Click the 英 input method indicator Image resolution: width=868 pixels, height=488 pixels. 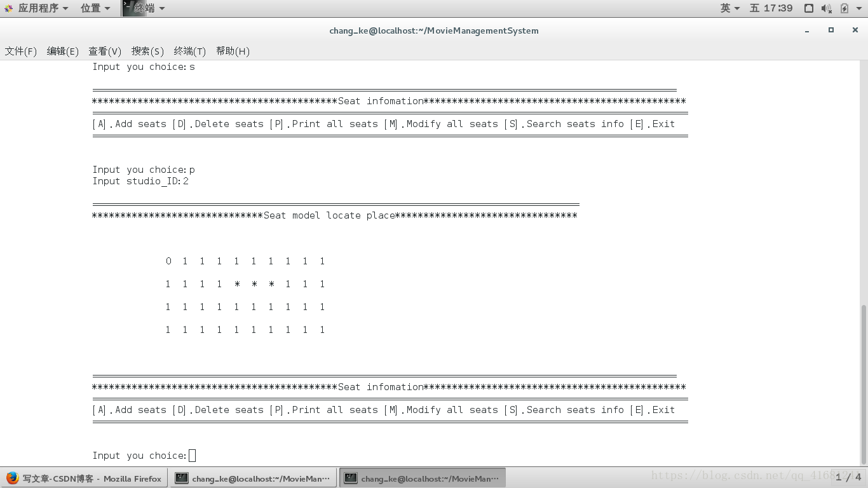click(730, 8)
